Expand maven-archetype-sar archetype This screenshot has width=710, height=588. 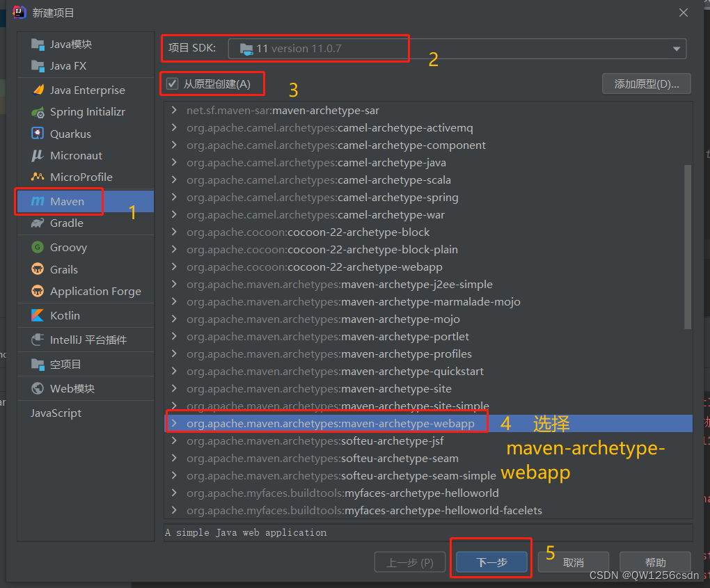[174, 110]
